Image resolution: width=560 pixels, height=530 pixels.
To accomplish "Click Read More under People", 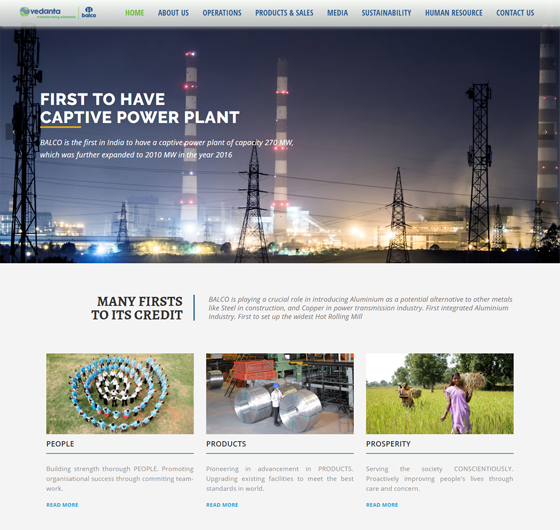I will coord(62,505).
